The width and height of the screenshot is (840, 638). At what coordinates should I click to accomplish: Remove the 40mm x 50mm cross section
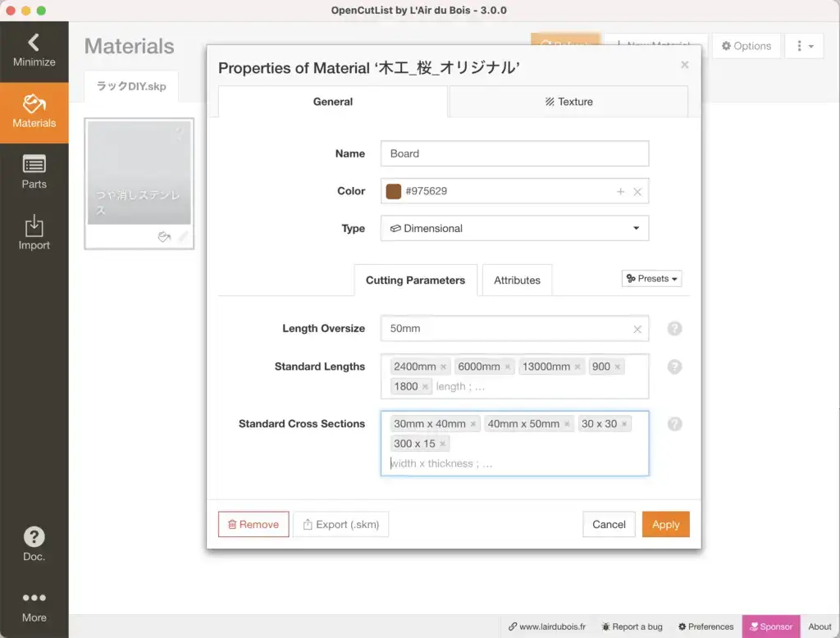(567, 424)
